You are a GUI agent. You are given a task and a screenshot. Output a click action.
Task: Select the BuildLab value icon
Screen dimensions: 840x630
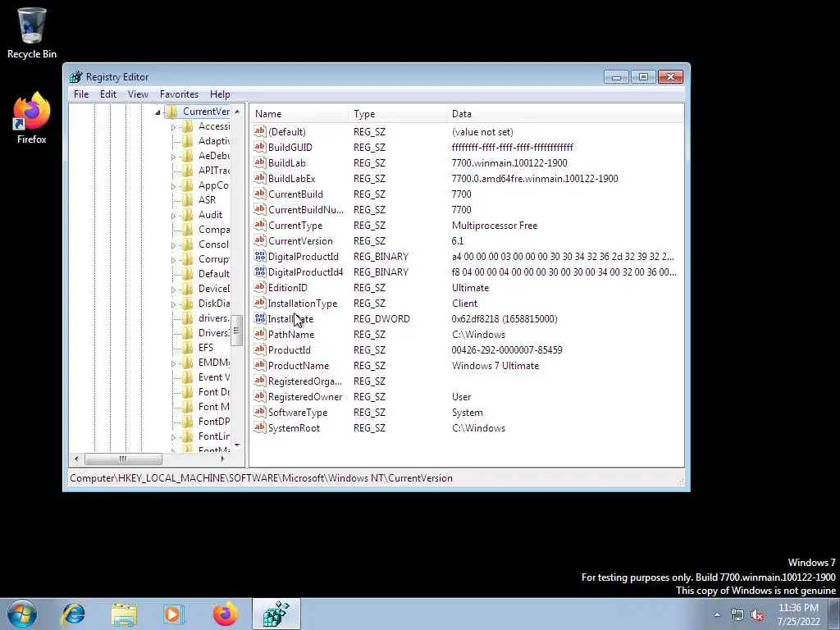[260, 162]
